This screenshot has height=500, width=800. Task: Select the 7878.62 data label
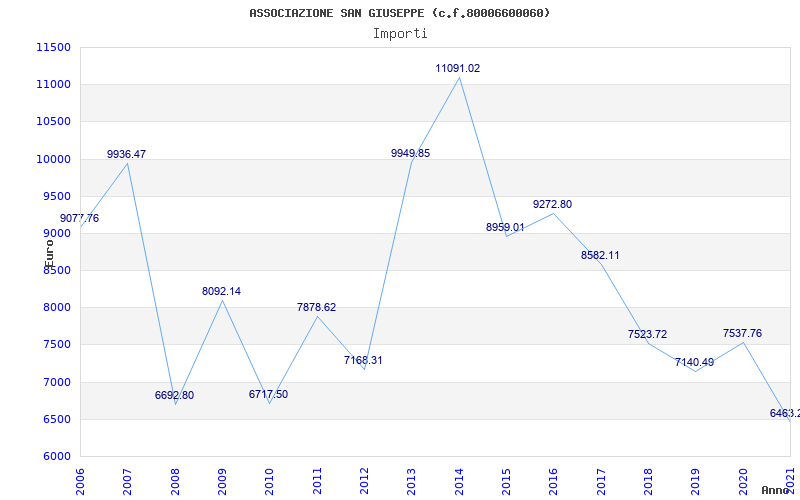316,307
